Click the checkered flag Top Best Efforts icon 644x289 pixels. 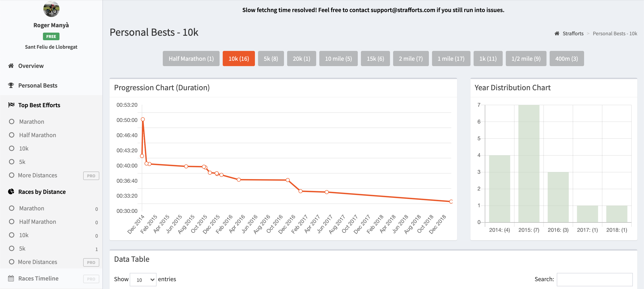pos(11,105)
